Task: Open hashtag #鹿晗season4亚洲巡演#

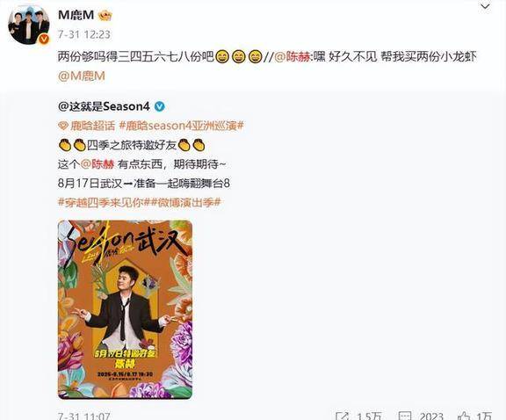Action: click(181, 126)
